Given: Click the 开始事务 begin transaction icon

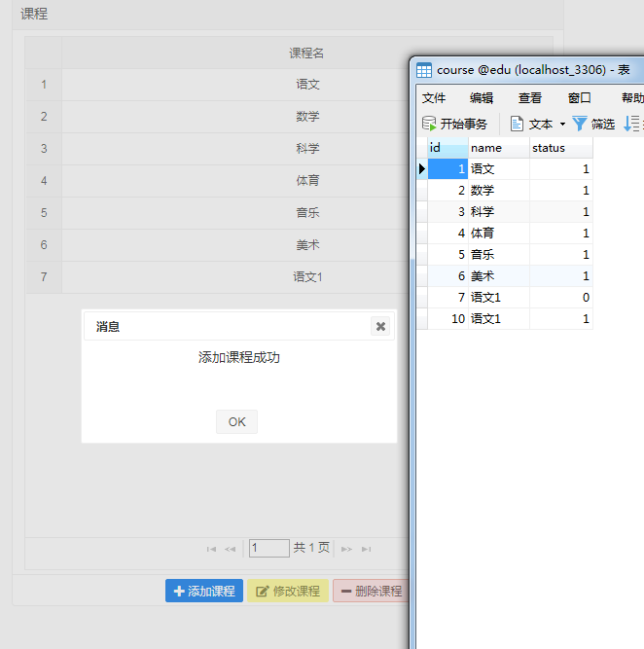Looking at the screenshot, I should 429,124.
